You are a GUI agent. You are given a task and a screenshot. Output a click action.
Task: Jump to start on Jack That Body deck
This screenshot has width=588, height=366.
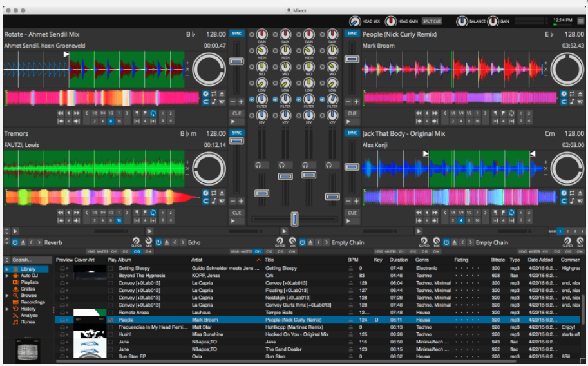pyautogui.click(x=419, y=221)
